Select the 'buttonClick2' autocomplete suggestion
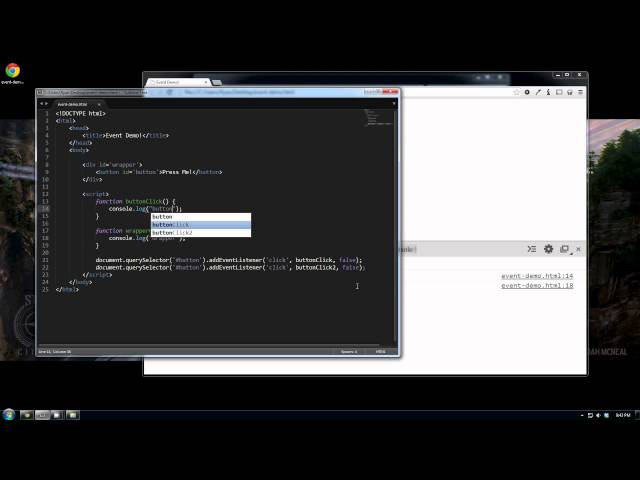Screen dimensions: 640x480 click(x=201, y=233)
